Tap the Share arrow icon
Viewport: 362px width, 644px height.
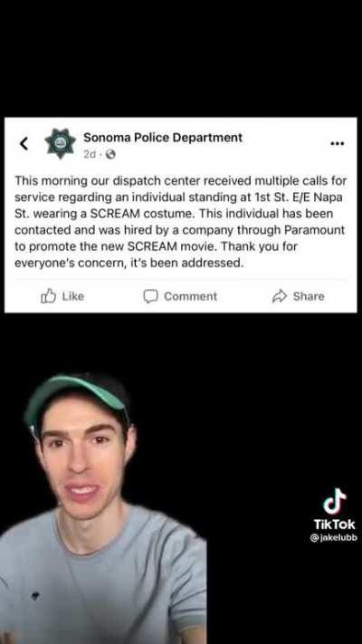click(280, 296)
